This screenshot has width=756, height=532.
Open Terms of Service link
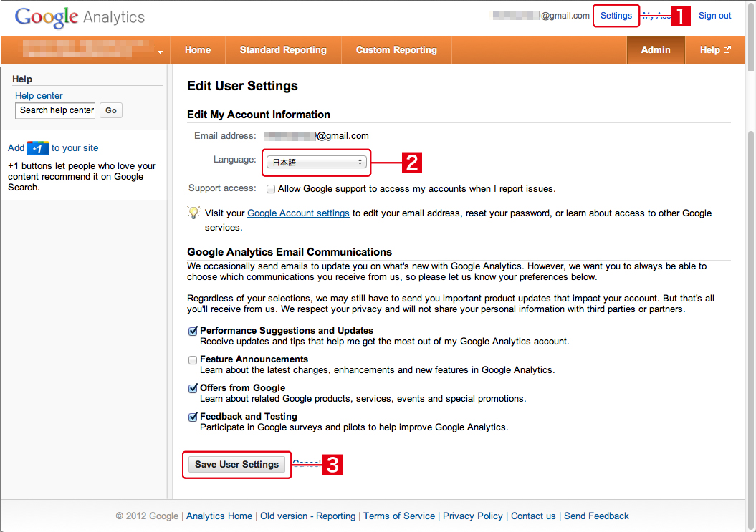pos(399,516)
